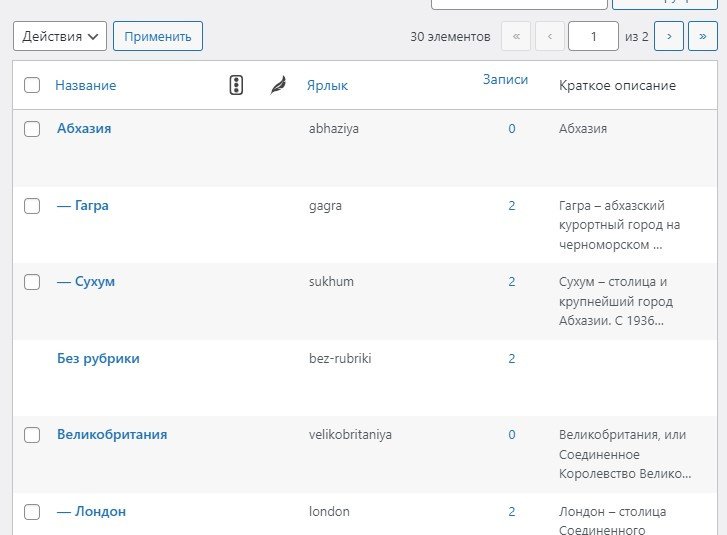Check the box for Гагра

[x=32, y=206]
